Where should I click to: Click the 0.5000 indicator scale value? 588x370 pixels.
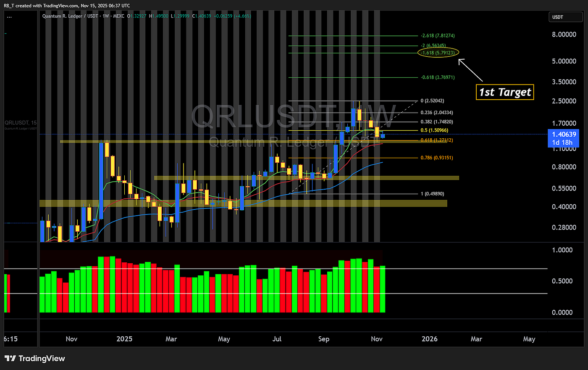(562, 281)
